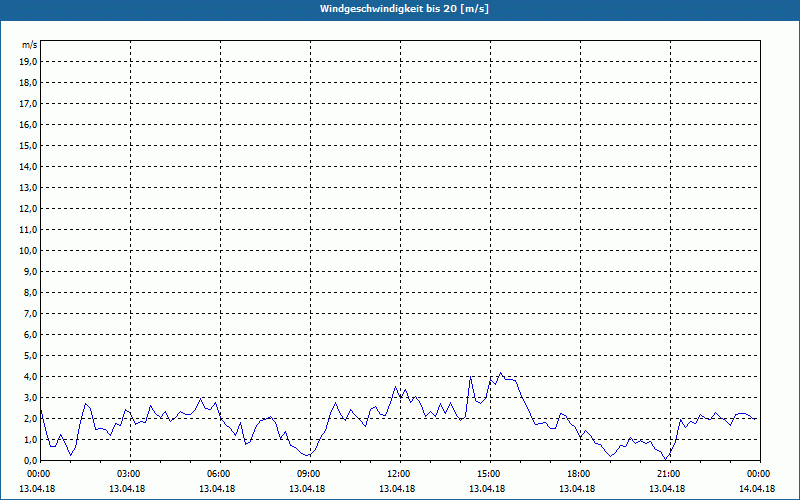Select the 16,0 y-axis value

tap(28, 124)
